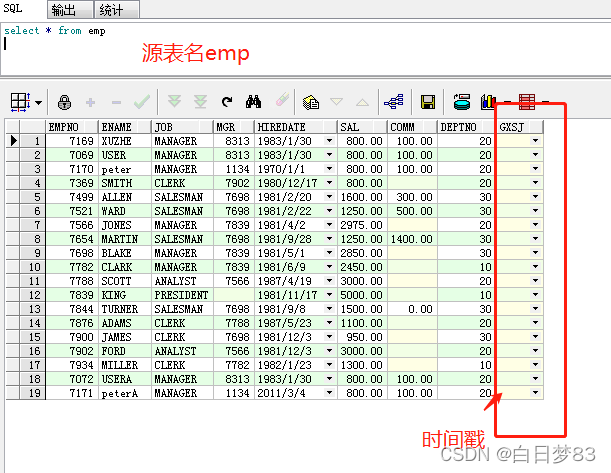Click the JOB column header
Image resolution: width=611 pixels, height=473 pixels.
(182, 127)
